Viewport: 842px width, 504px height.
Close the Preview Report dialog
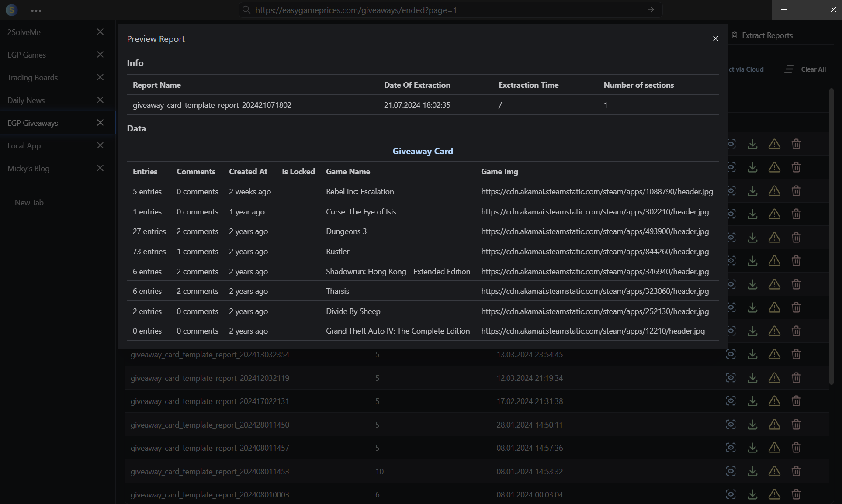pyautogui.click(x=715, y=38)
